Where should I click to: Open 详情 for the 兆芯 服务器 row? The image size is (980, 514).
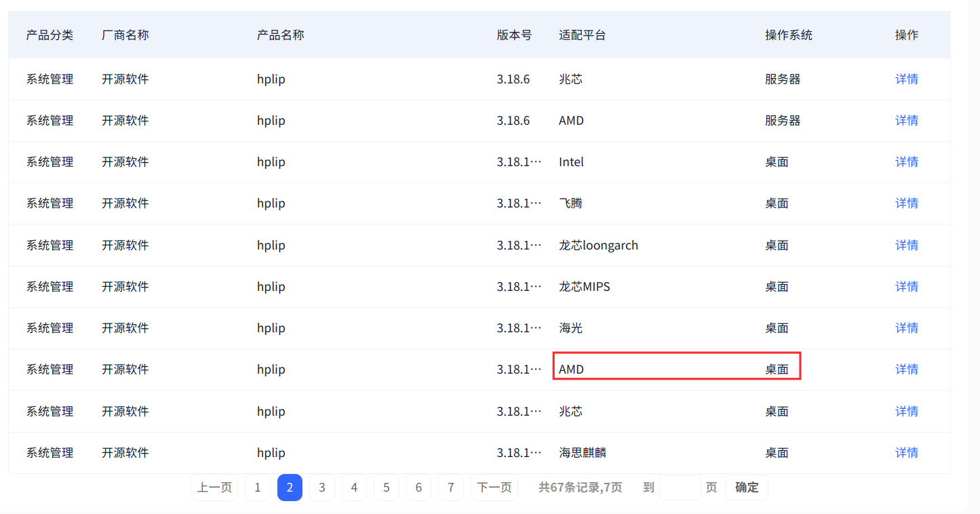pyautogui.click(x=906, y=79)
